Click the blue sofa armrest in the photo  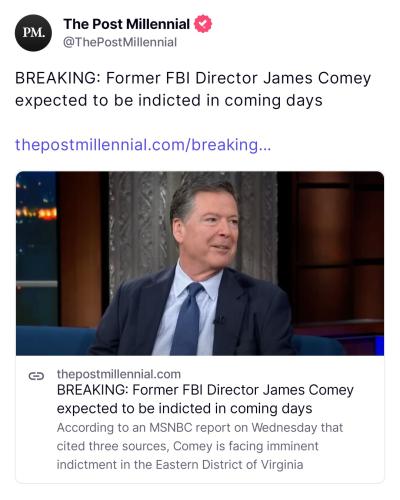coord(53,341)
